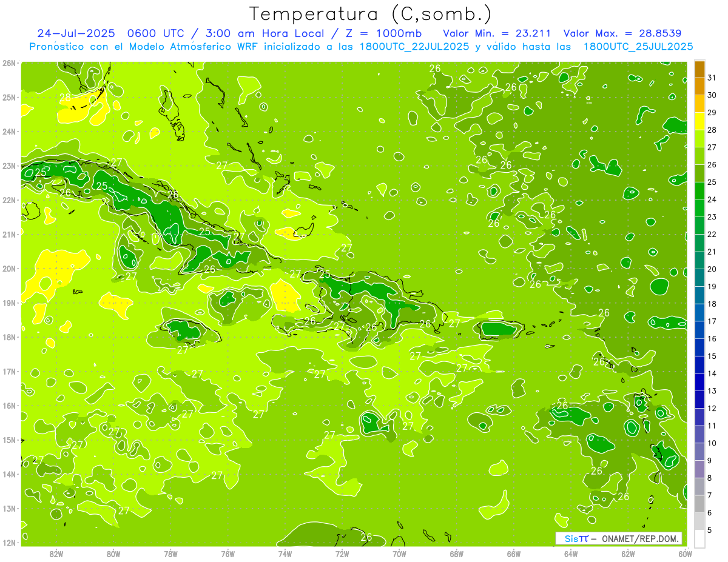Viewport: 728px width, 562px height.
Task: Click the longitude axis label '60W'
Action: coord(684,553)
